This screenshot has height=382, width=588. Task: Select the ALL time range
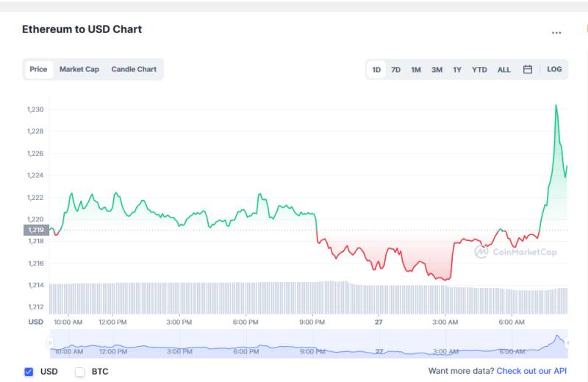504,70
